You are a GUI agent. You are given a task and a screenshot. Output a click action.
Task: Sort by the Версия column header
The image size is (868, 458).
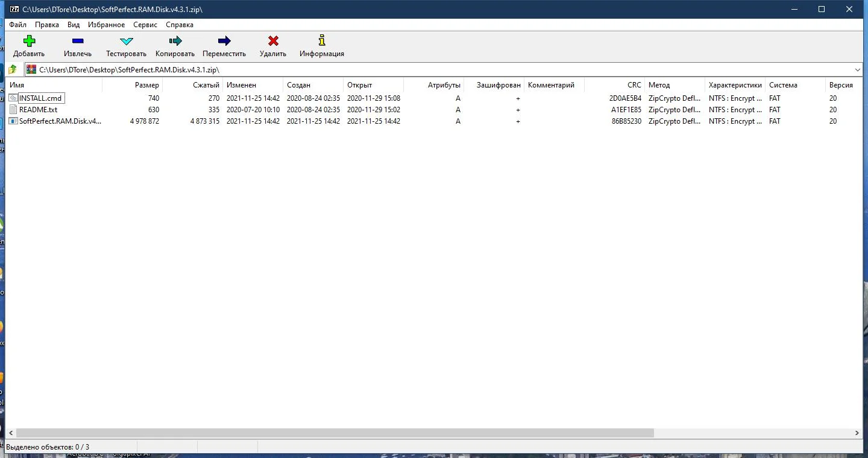coord(844,85)
